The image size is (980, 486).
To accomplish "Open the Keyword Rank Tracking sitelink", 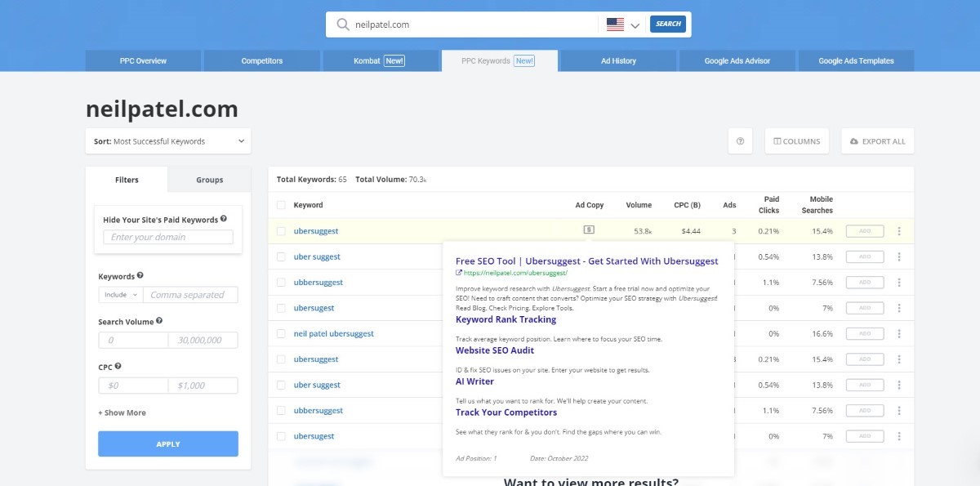I will point(506,319).
